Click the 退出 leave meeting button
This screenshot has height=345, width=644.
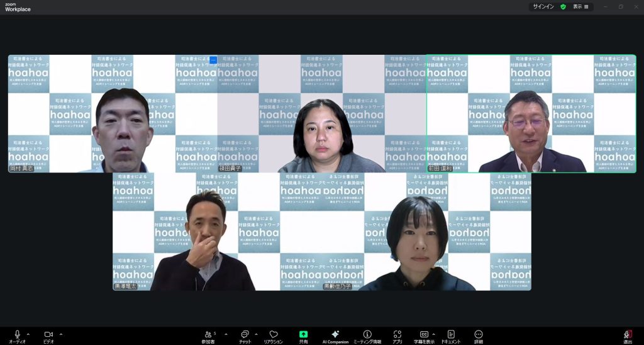pyautogui.click(x=628, y=334)
